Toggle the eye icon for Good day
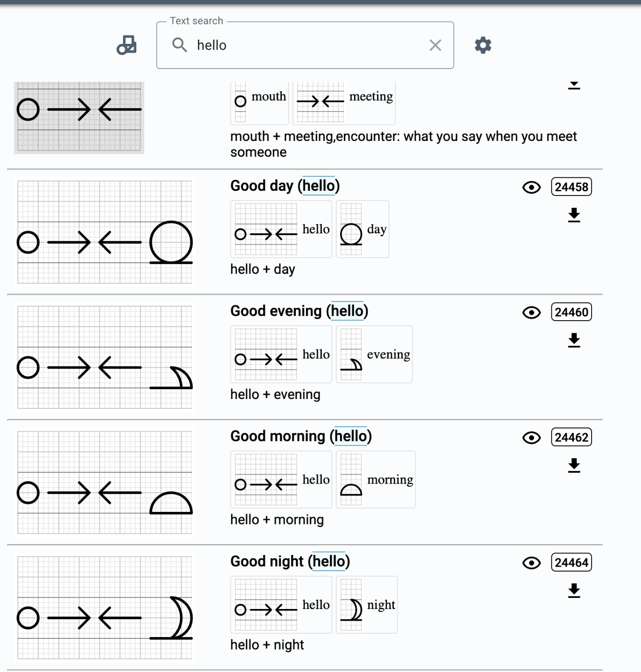 (531, 187)
